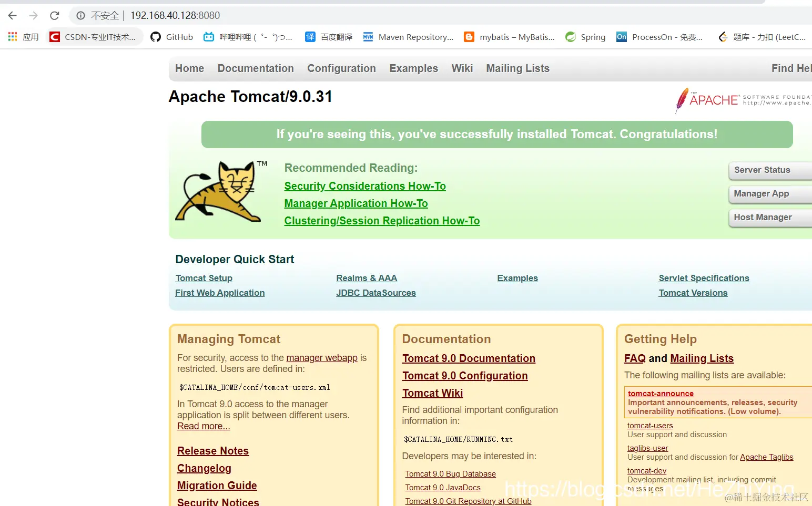Click the $CATALINA_HOME/conf/tomcat-users.xml path text
Viewport: 812px width, 506px height.
click(x=255, y=387)
